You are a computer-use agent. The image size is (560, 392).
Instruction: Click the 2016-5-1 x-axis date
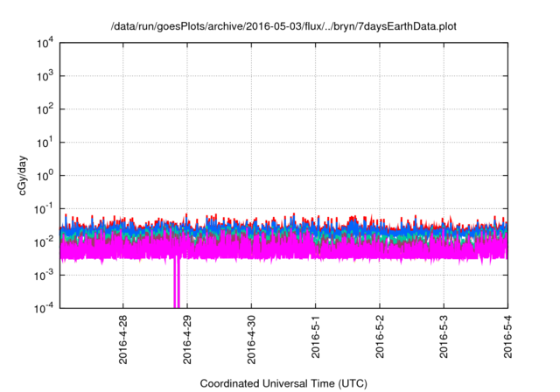coord(315,337)
